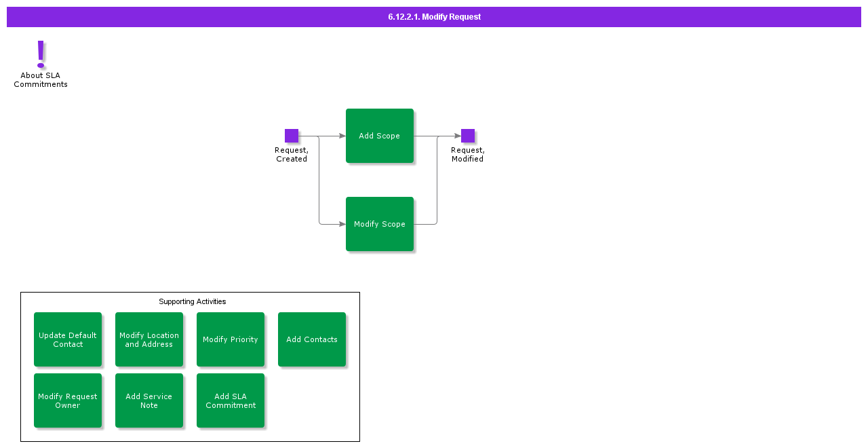Click the arrowhead entering Request Modified square
This screenshot has width=868, height=448.
click(458, 136)
